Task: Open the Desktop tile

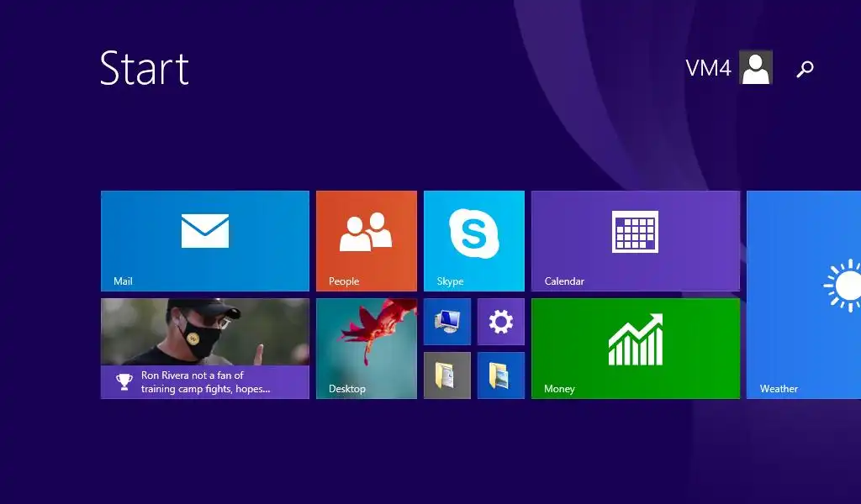Action: 367,349
